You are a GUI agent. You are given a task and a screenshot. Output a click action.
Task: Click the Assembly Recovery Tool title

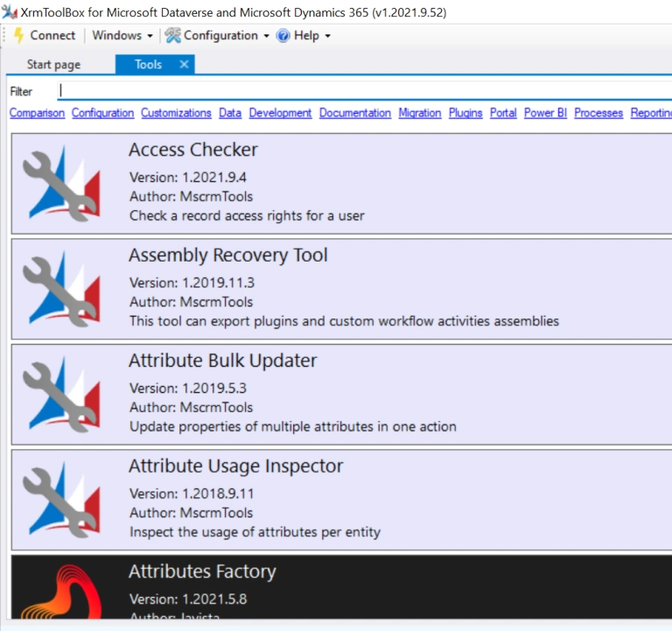(228, 255)
